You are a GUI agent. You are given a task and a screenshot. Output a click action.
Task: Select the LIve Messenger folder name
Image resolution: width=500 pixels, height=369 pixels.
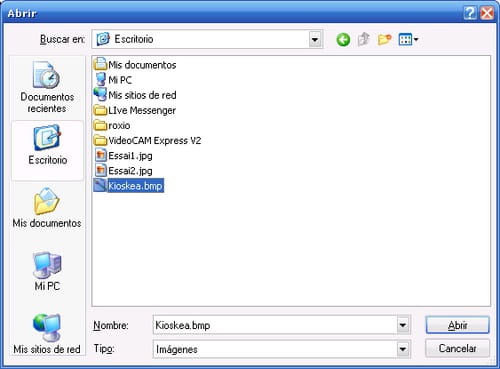(142, 110)
